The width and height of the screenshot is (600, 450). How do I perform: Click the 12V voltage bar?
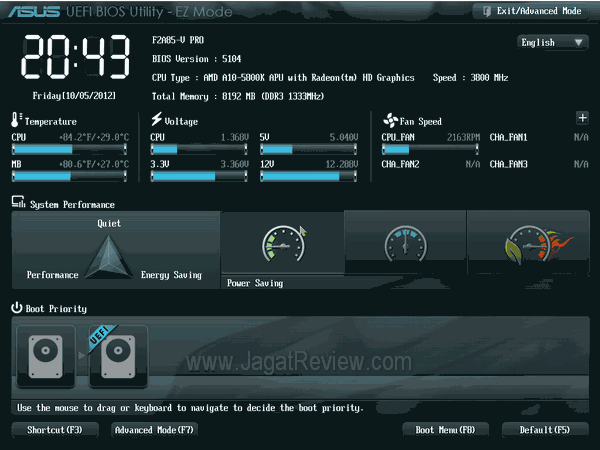point(308,176)
